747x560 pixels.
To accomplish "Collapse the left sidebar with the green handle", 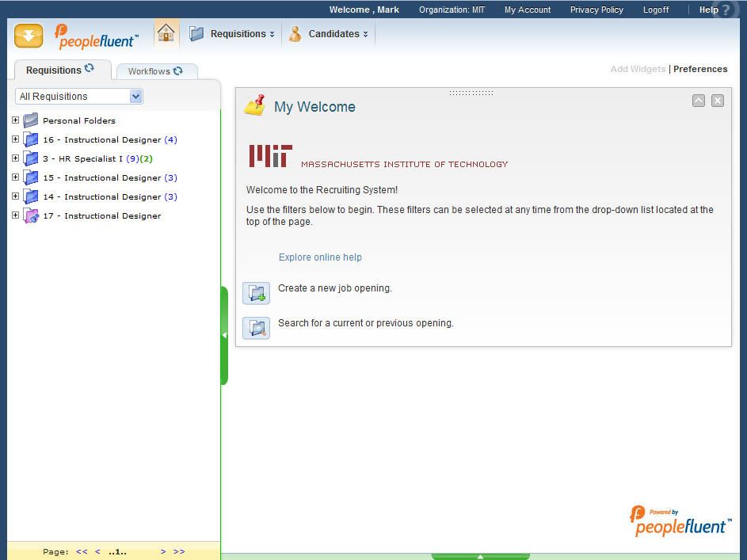I will (224, 335).
